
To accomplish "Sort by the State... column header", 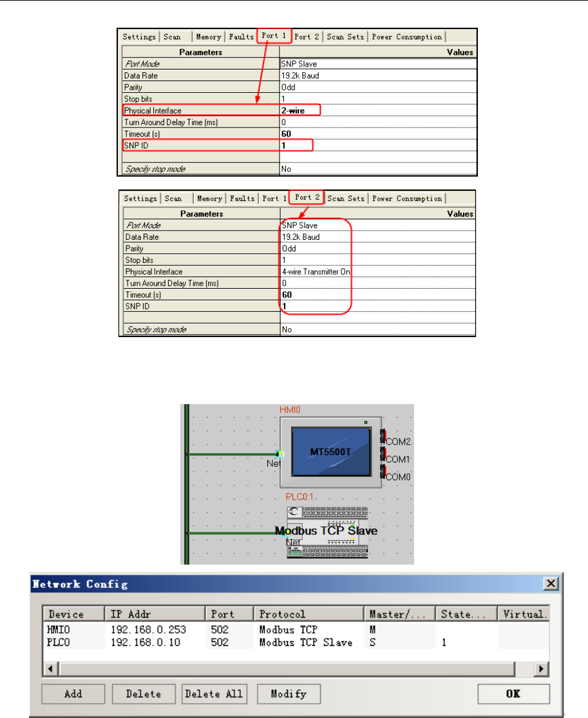I will [x=467, y=614].
